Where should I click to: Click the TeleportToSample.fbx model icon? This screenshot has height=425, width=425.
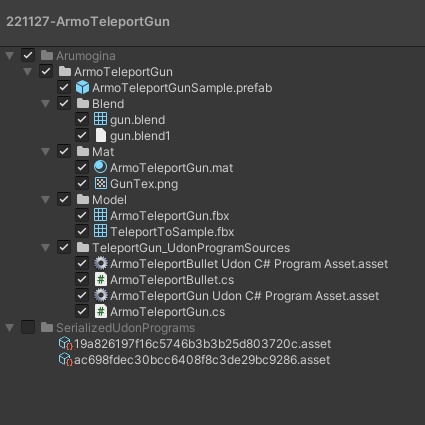pyautogui.click(x=100, y=231)
